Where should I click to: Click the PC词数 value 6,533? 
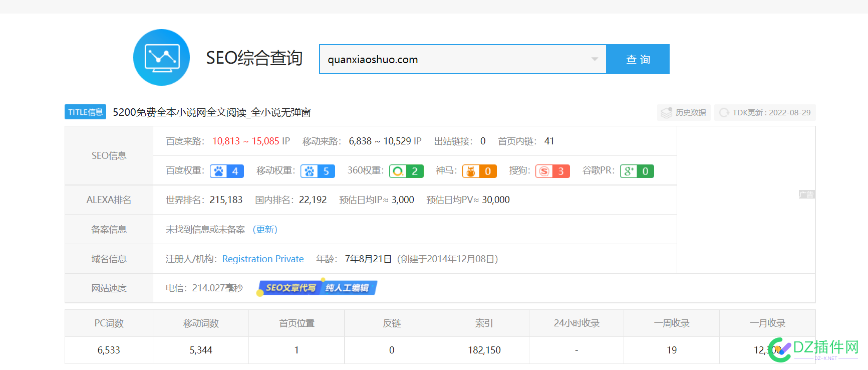[109, 350]
